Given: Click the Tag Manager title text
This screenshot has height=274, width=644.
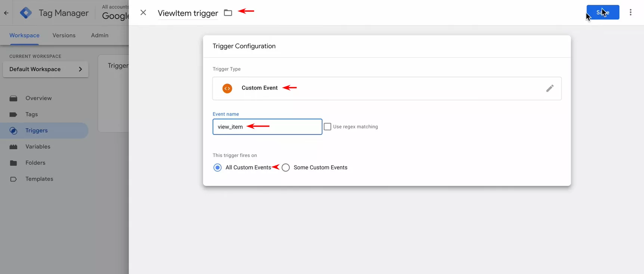Looking at the screenshot, I should point(64,13).
